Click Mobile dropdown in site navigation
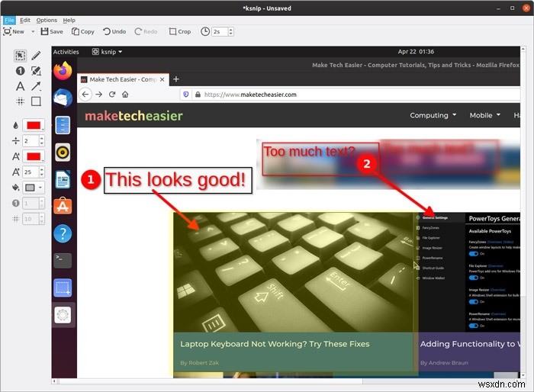Viewport: 534px width, 392px height. [x=485, y=115]
